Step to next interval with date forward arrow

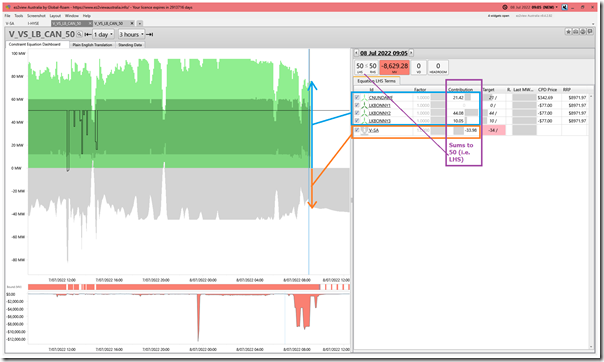[411, 53]
